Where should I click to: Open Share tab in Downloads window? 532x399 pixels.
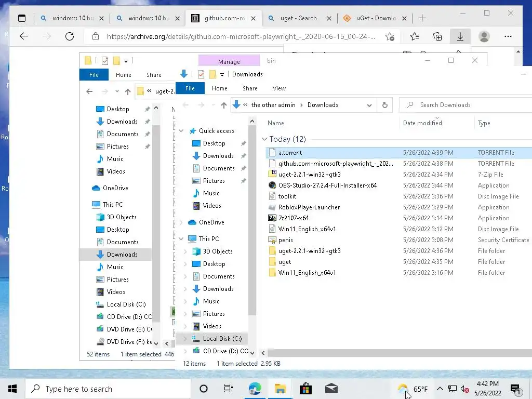tap(250, 88)
